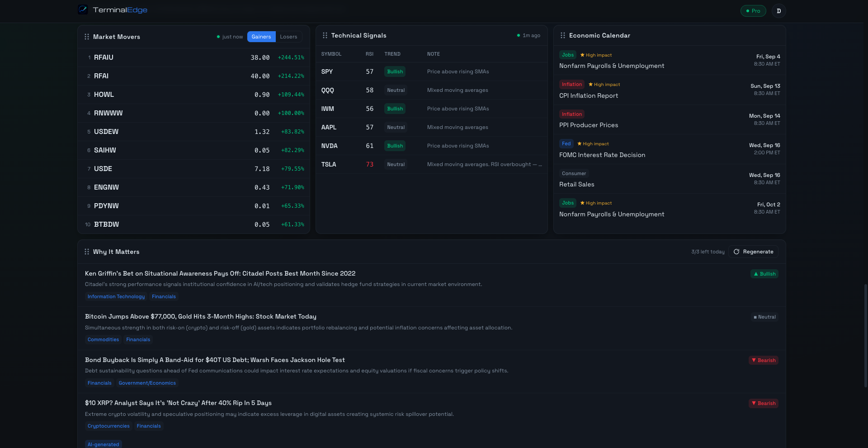Click the Pro plan badge
This screenshot has width=868, height=448.
pyautogui.click(x=753, y=11)
